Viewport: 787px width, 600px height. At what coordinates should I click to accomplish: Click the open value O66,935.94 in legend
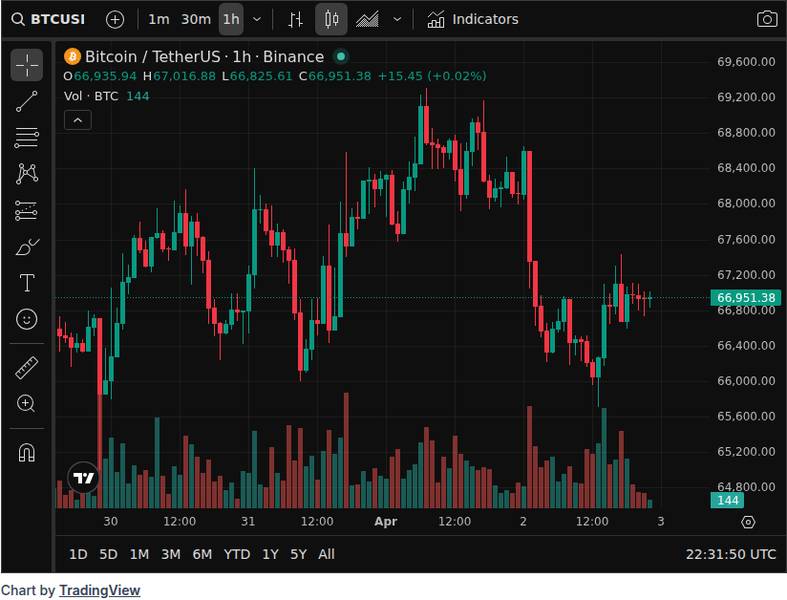100,76
